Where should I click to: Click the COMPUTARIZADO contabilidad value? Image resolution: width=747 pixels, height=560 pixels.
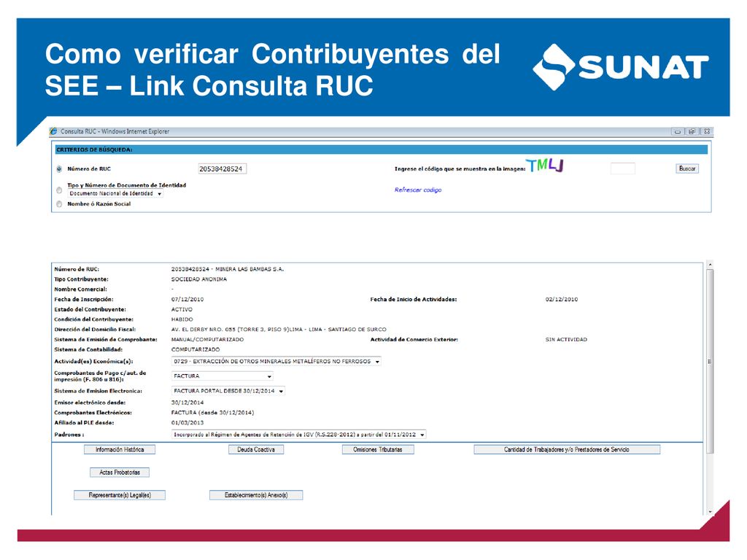pyautogui.click(x=196, y=349)
